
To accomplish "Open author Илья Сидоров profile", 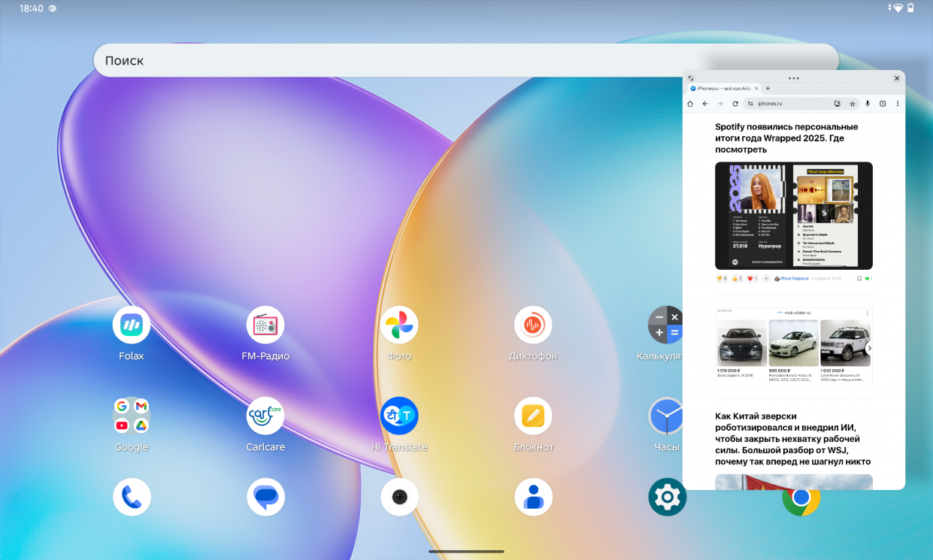I will click(792, 278).
